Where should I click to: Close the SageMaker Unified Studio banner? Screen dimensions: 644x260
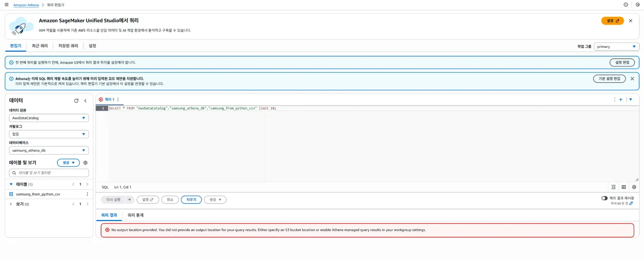[x=630, y=21]
